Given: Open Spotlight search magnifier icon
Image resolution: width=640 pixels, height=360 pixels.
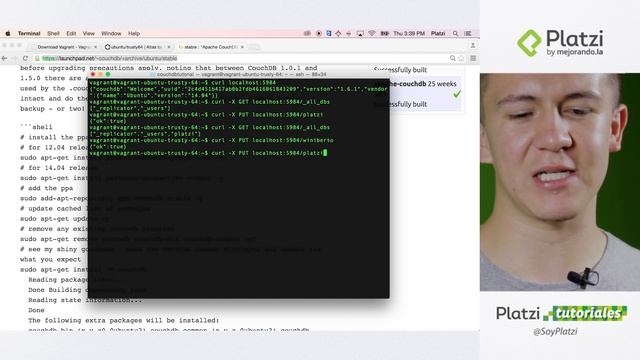Looking at the screenshot, I should (x=456, y=33).
